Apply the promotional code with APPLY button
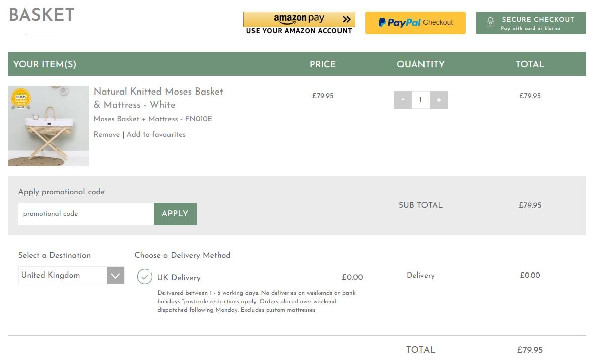This screenshot has height=364, width=594. [x=175, y=214]
